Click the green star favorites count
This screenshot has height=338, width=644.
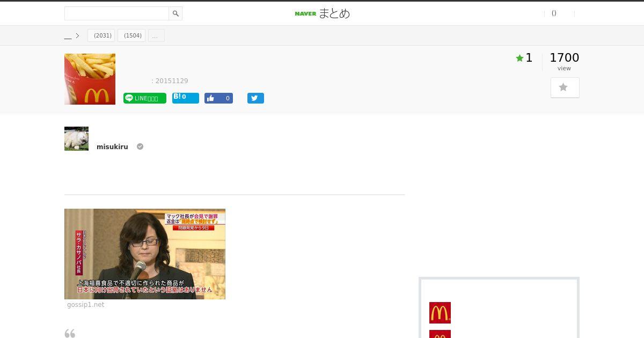point(524,58)
